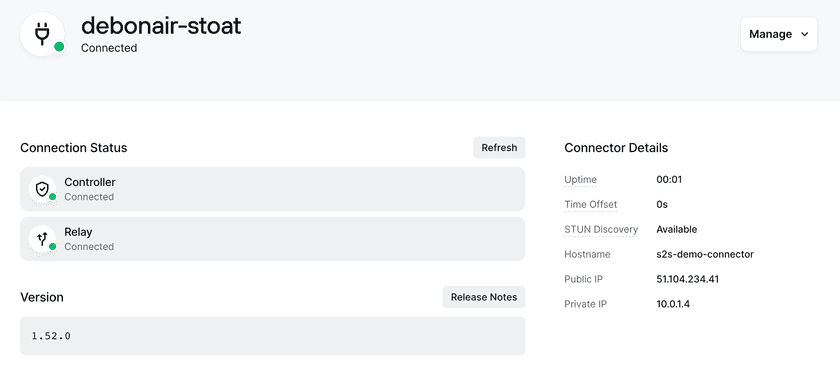Select the Controller connection row
Screen dimensions: 840x374
273,189
